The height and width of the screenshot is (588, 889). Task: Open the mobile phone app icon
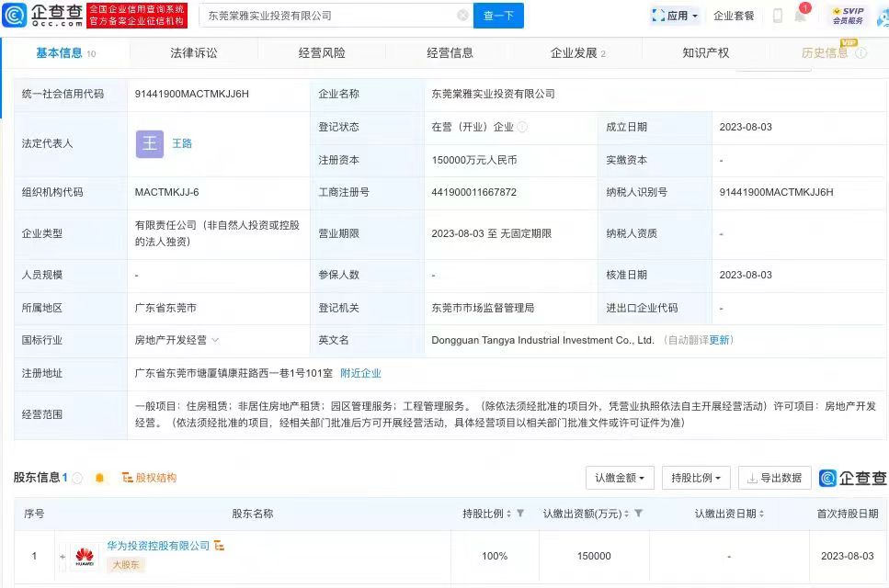[778, 16]
